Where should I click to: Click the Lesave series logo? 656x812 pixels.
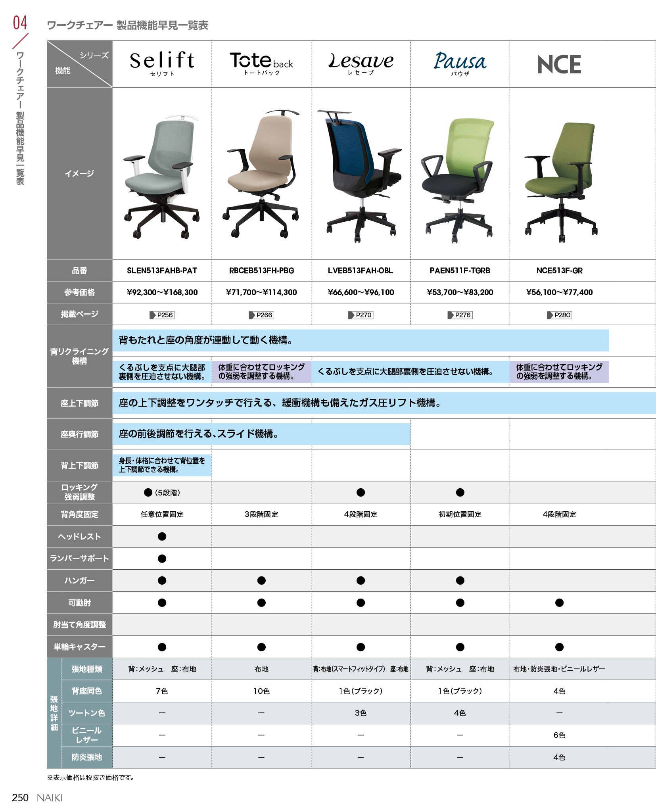click(x=361, y=63)
